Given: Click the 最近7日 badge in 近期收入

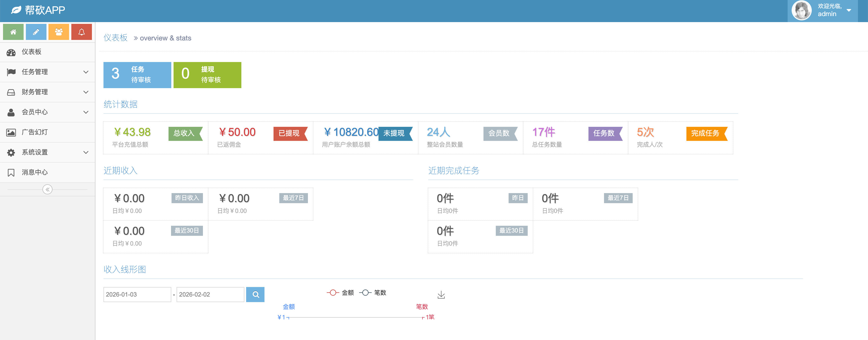Looking at the screenshot, I should (294, 198).
